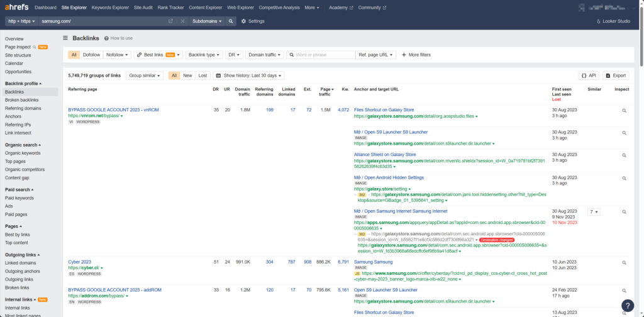Show only New backlinks
This screenshot has width=644, height=317.
tap(187, 75)
